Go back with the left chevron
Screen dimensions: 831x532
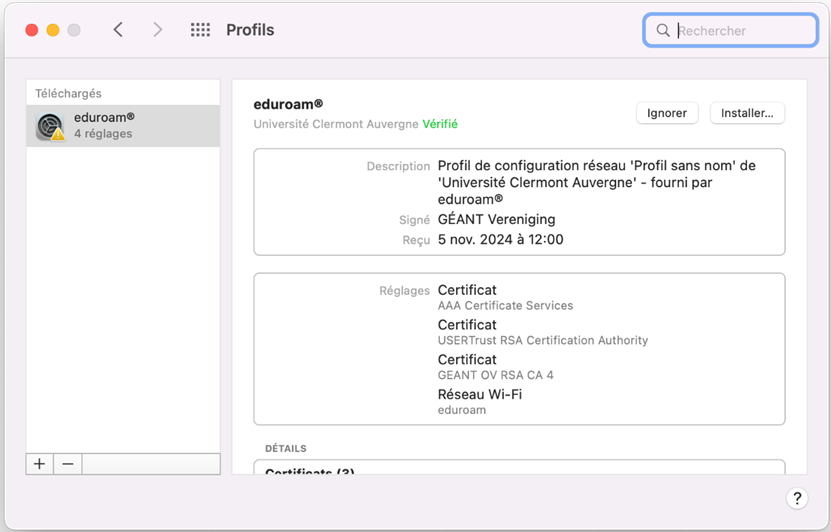[x=118, y=30]
